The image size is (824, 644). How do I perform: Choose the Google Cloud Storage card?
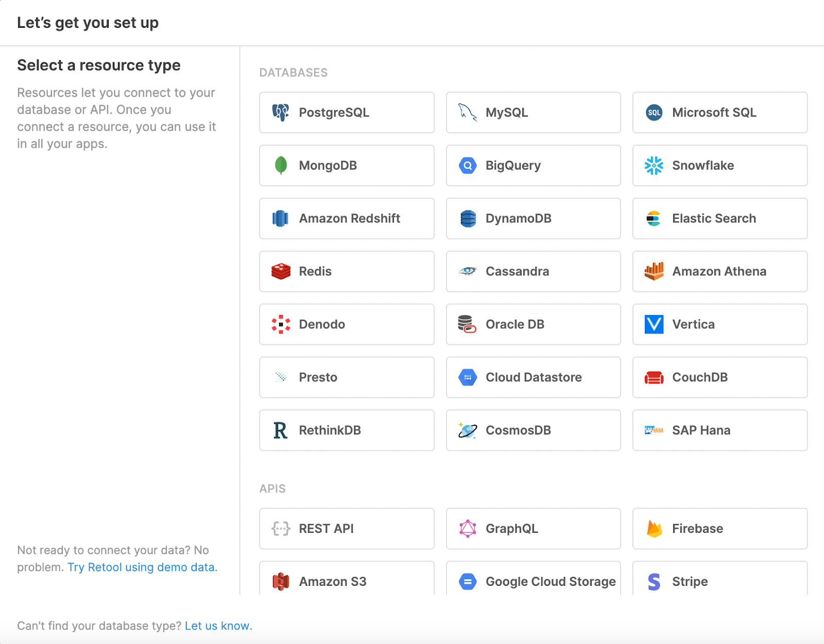[533, 578]
